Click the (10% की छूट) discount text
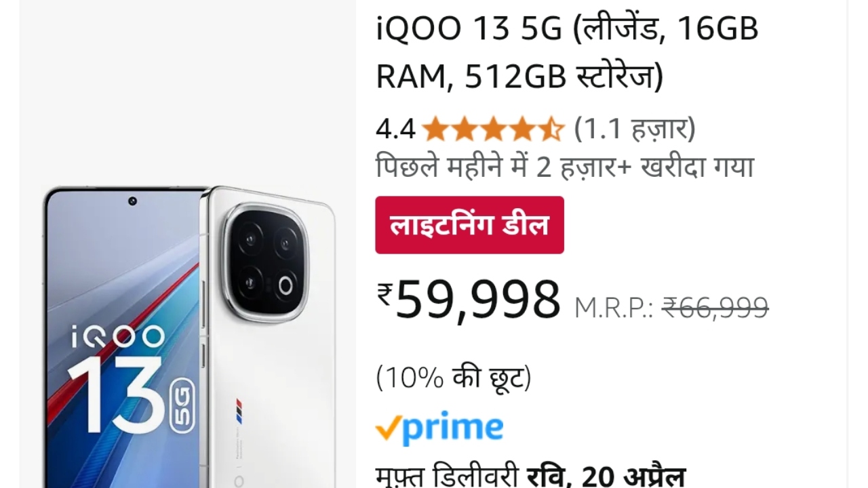The image size is (868, 488). [454, 378]
